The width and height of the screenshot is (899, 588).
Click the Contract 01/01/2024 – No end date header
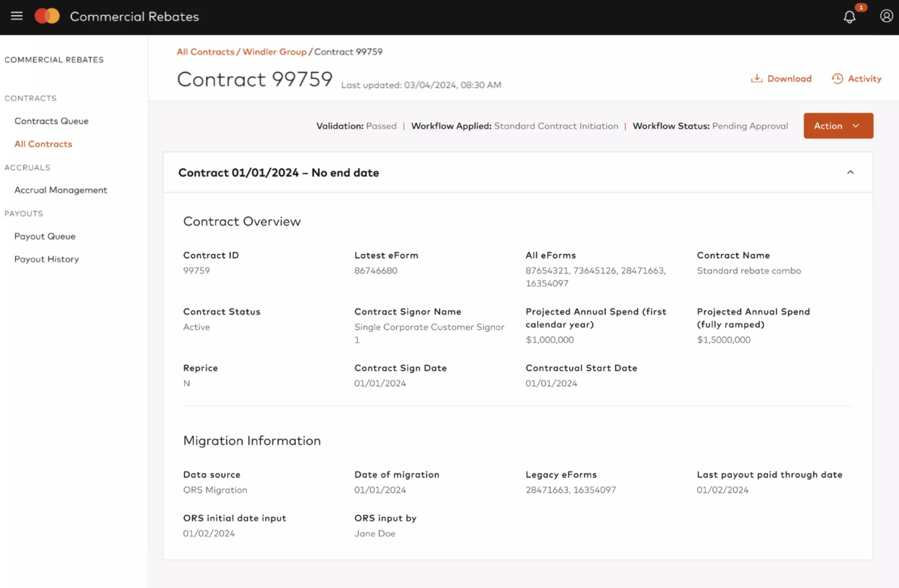(x=278, y=173)
